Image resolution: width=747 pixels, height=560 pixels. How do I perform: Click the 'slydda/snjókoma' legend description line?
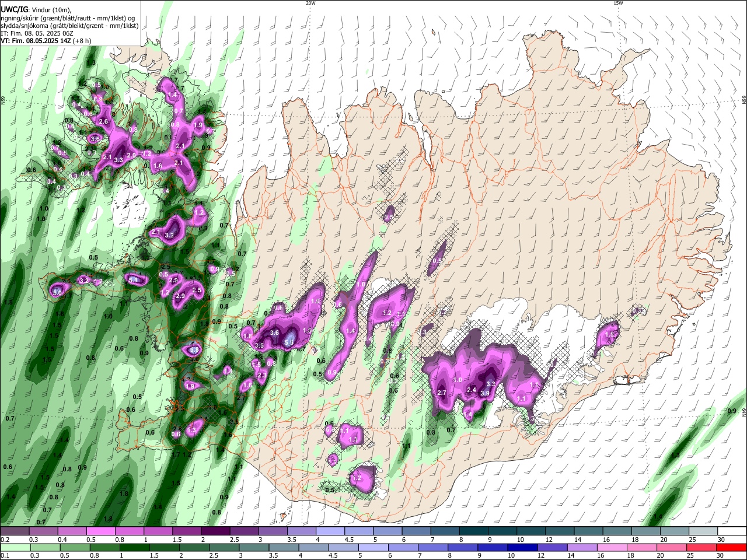coord(69,26)
